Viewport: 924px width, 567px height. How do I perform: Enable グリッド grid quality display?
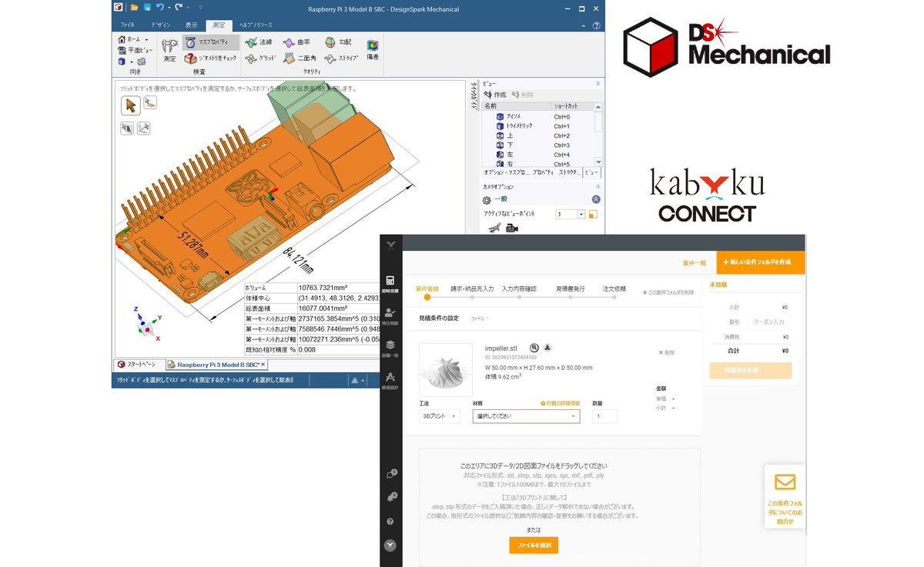click(x=260, y=58)
